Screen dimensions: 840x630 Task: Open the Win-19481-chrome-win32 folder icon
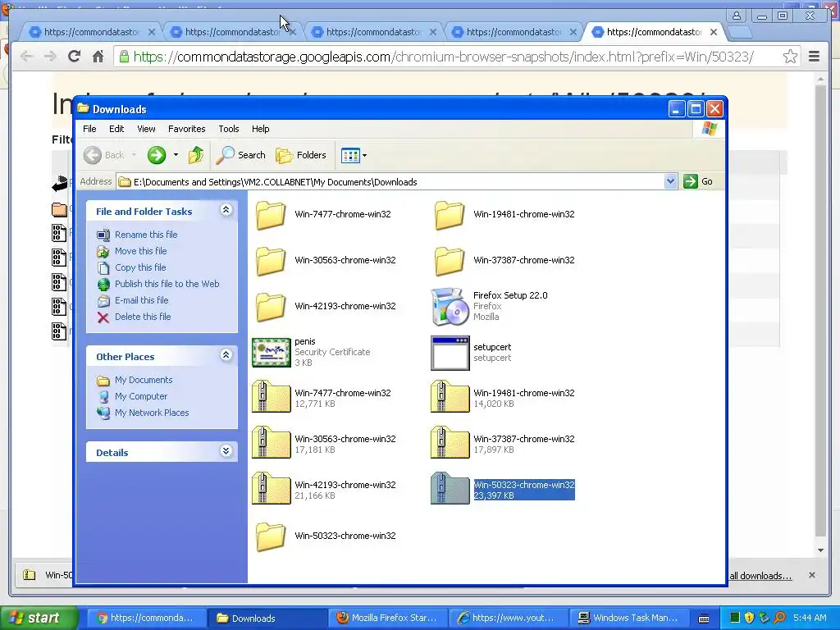449,215
